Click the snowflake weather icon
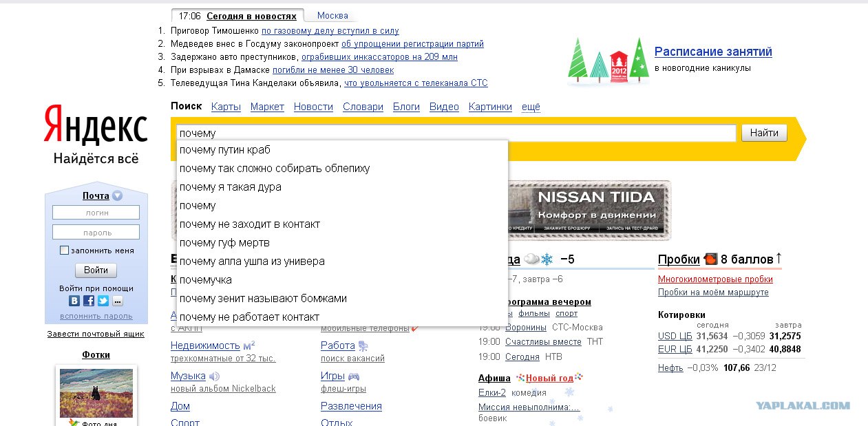868x426 pixels. click(x=547, y=259)
